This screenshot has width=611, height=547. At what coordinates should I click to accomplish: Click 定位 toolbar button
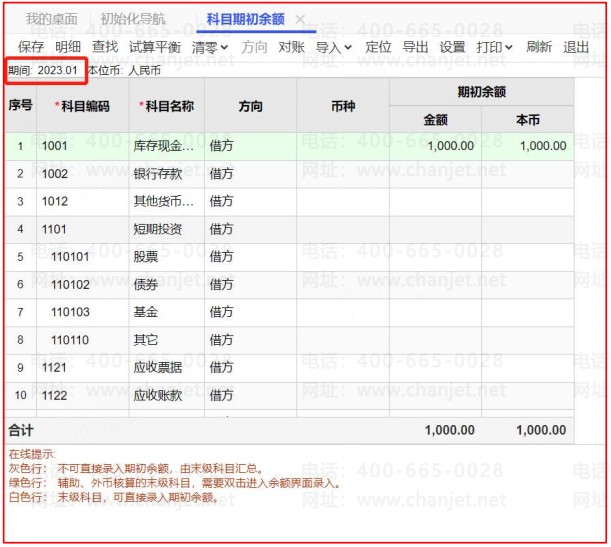(378, 47)
